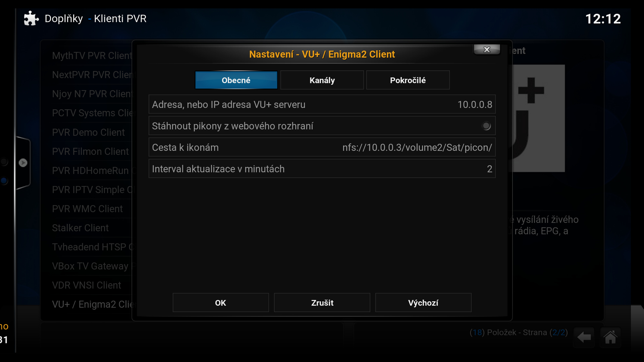The height and width of the screenshot is (362, 644).
Task: Click the home icon at bottom right
Action: (610, 337)
